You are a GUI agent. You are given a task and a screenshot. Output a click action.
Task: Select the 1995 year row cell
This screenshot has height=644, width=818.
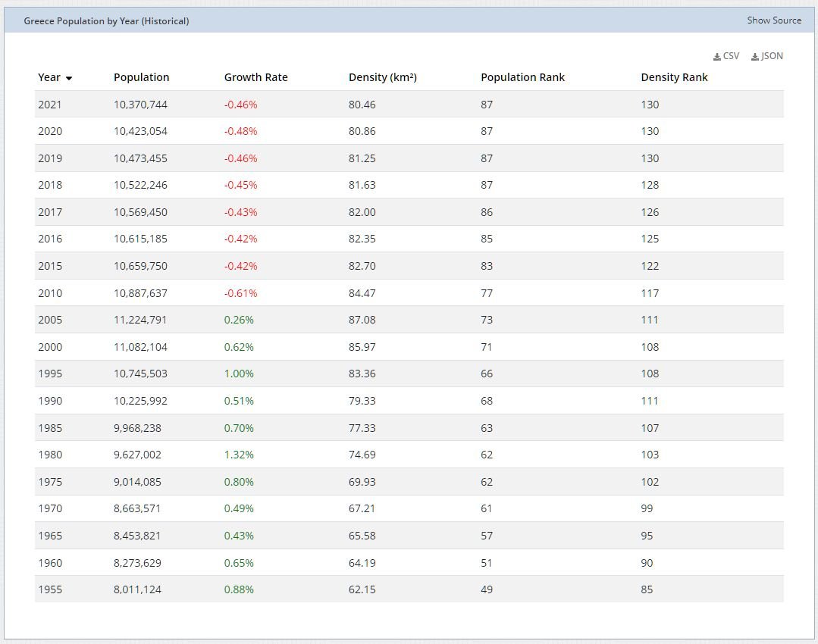click(50, 374)
